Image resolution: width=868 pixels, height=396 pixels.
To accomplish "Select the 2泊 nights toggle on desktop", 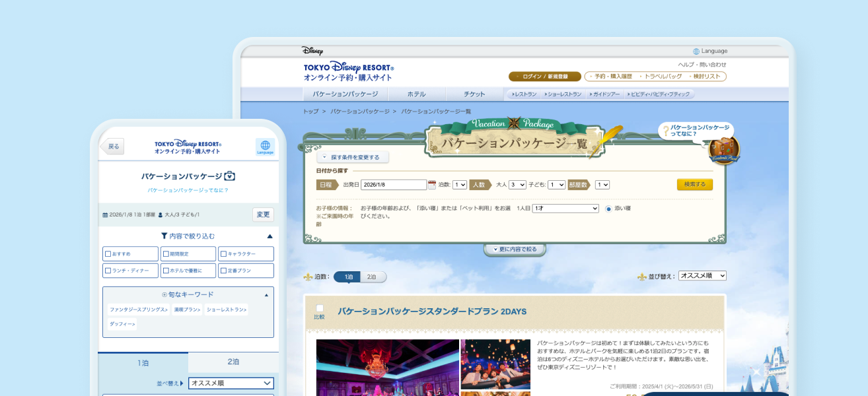I will tap(372, 277).
